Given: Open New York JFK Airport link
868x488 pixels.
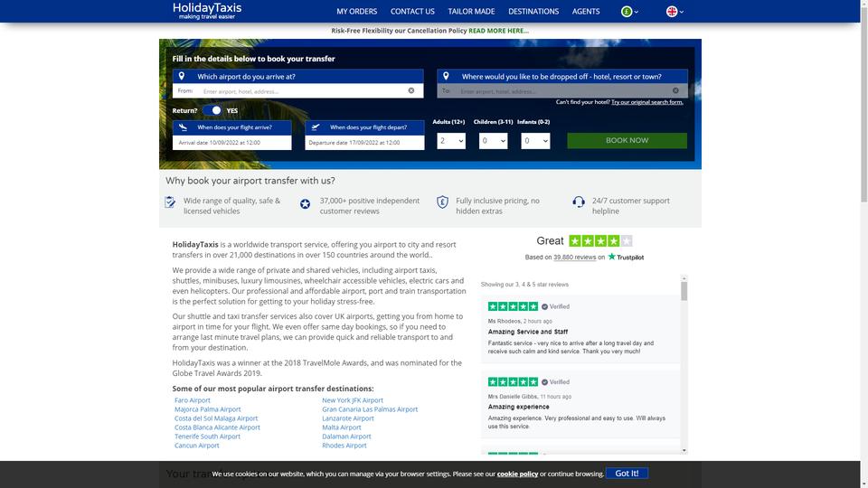Looking at the screenshot, I should click(353, 400).
